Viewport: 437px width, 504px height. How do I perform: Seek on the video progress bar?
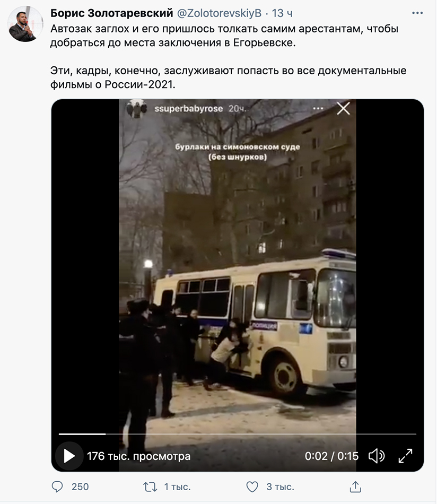(x=237, y=434)
